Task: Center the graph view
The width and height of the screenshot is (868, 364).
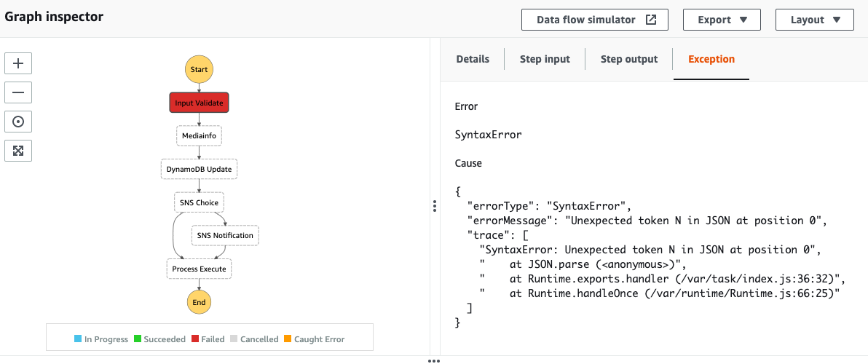Action: point(18,121)
